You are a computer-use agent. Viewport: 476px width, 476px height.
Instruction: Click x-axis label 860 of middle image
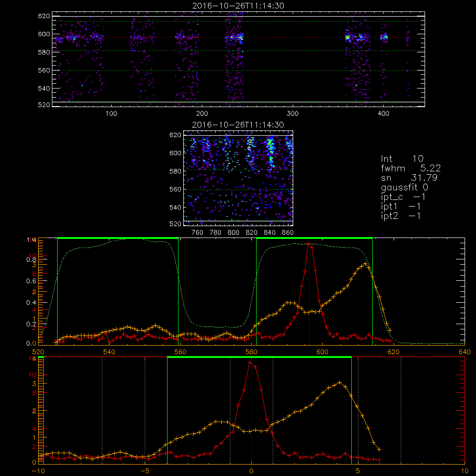point(288,233)
